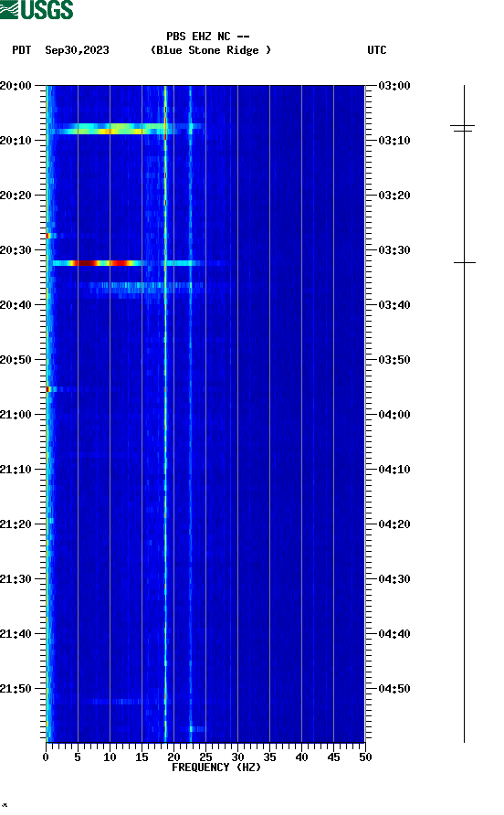The width and height of the screenshot is (504, 815).
Task: Click the seismogram event marker near 03:32
Action: pos(465,263)
